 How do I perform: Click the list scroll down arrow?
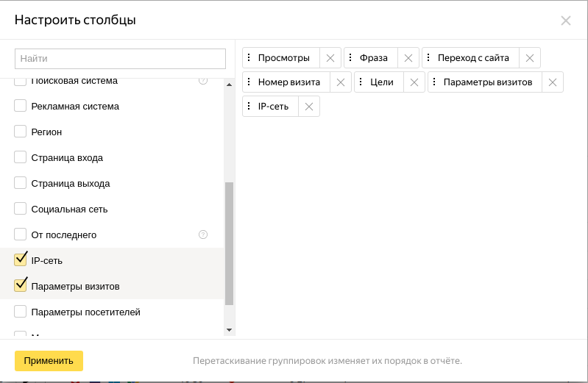[x=229, y=330]
